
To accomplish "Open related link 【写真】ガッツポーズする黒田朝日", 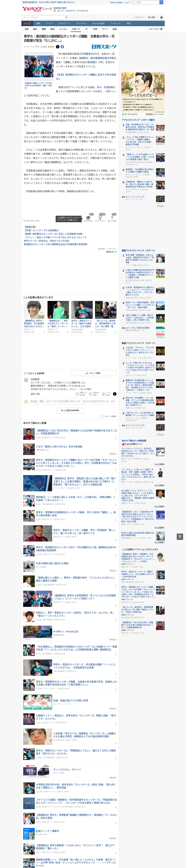I will [41, 230].
